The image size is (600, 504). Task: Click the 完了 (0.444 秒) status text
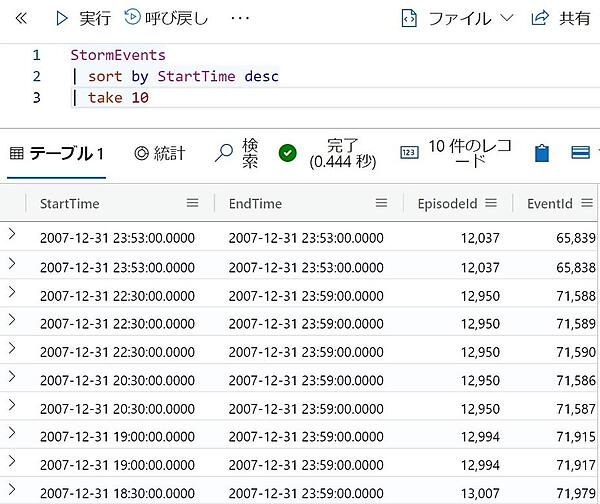pyautogui.click(x=343, y=153)
